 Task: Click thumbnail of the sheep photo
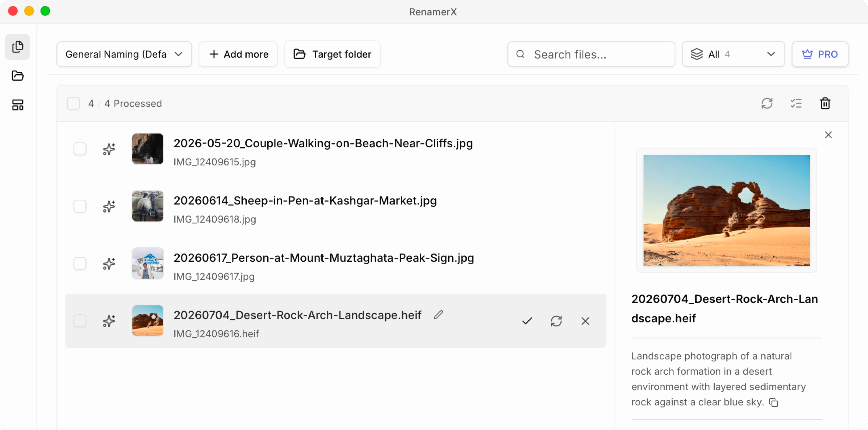148,206
